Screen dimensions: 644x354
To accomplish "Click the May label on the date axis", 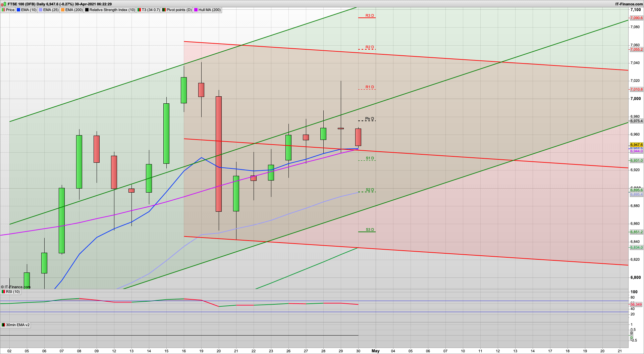I will tap(375, 351).
